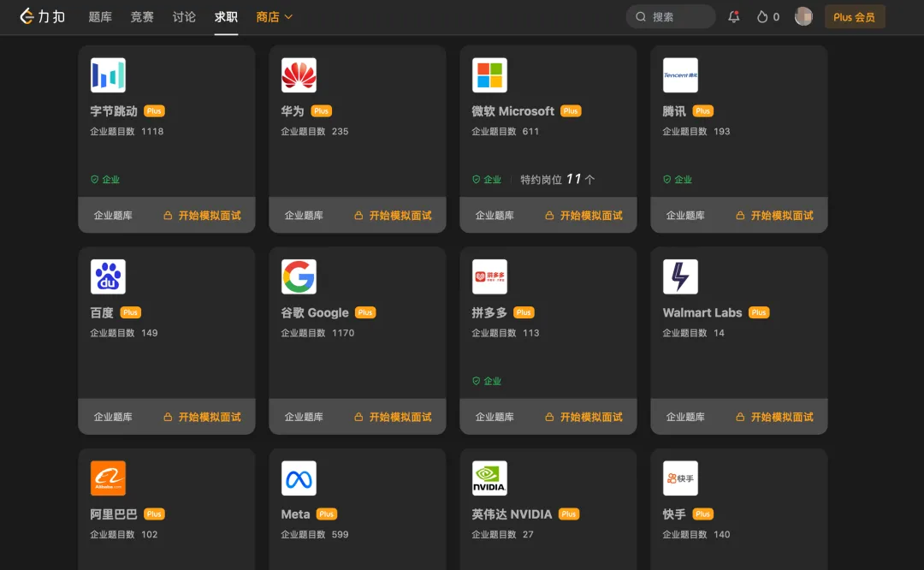Open the 竞赛 tab
The image size is (924, 570).
[142, 16]
